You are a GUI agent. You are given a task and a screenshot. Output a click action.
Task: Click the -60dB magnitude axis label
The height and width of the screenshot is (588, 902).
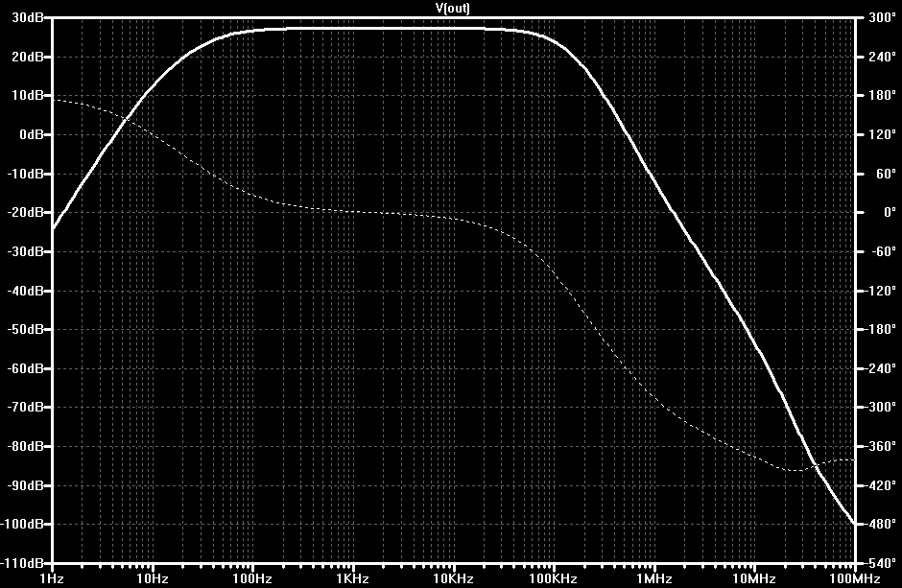coord(25,368)
